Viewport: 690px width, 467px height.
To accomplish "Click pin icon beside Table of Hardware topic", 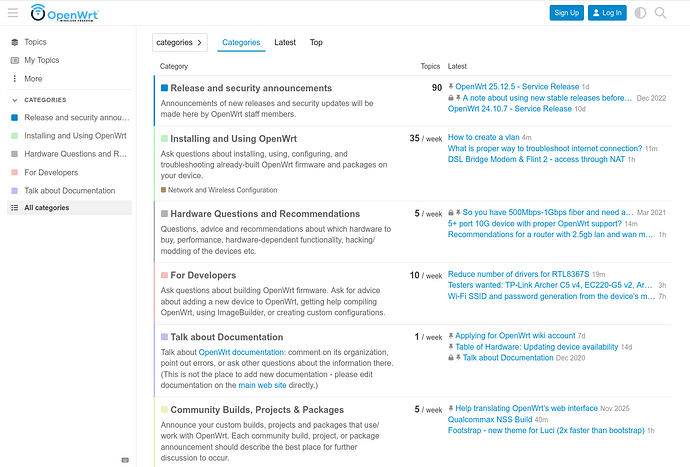I will [451, 347].
